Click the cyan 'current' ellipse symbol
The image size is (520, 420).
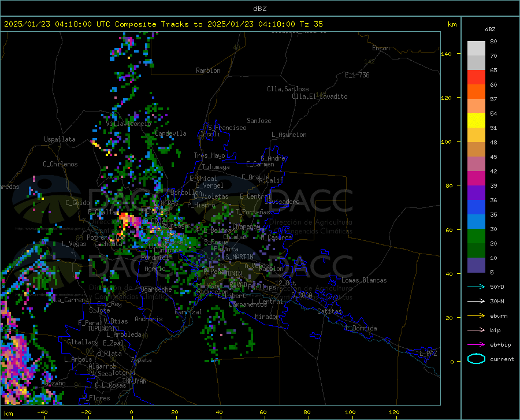point(476,359)
